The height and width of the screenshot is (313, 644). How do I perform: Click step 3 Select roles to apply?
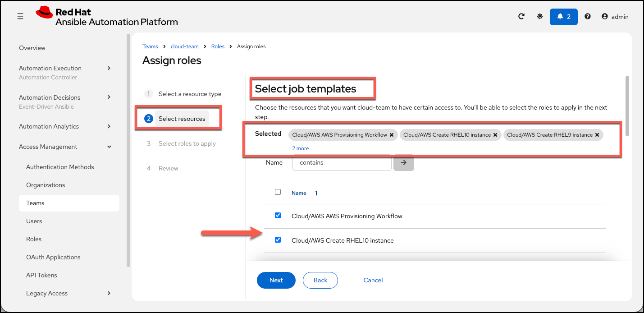click(x=180, y=143)
